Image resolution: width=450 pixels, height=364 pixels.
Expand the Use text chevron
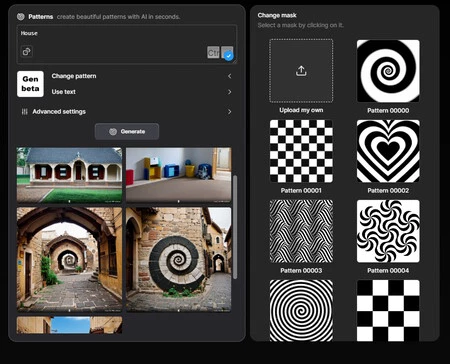[229, 92]
